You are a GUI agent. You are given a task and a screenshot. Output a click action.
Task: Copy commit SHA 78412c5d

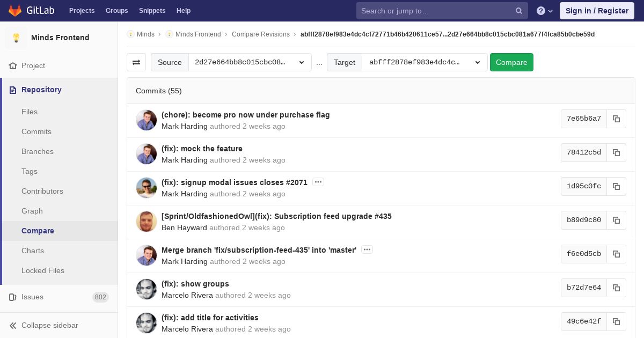[x=617, y=152]
